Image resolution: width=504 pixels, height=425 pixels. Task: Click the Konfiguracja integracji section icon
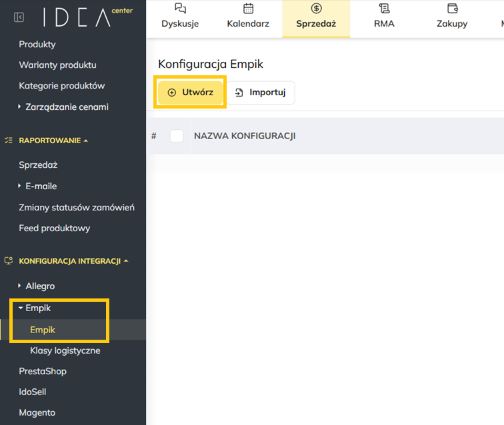(x=9, y=261)
